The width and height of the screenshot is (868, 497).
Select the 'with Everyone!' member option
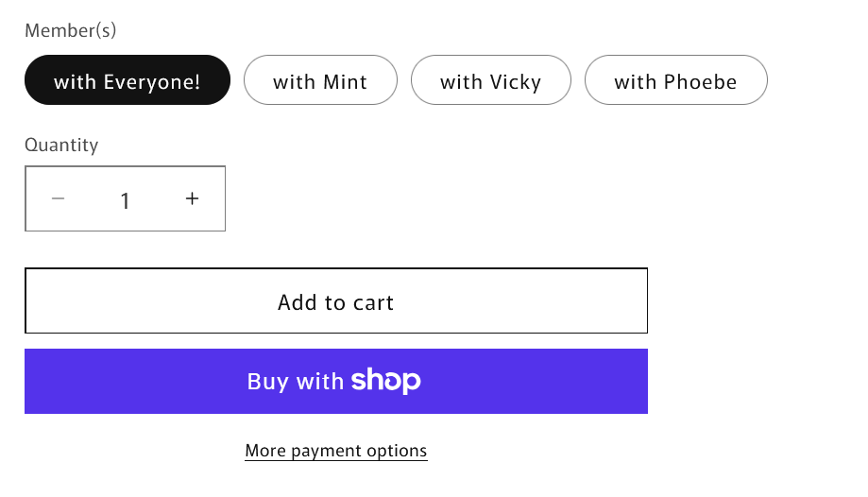pos(128,81)
